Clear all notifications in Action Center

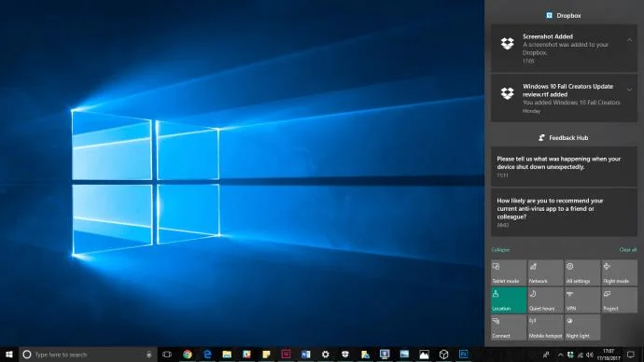click(627, 249)
